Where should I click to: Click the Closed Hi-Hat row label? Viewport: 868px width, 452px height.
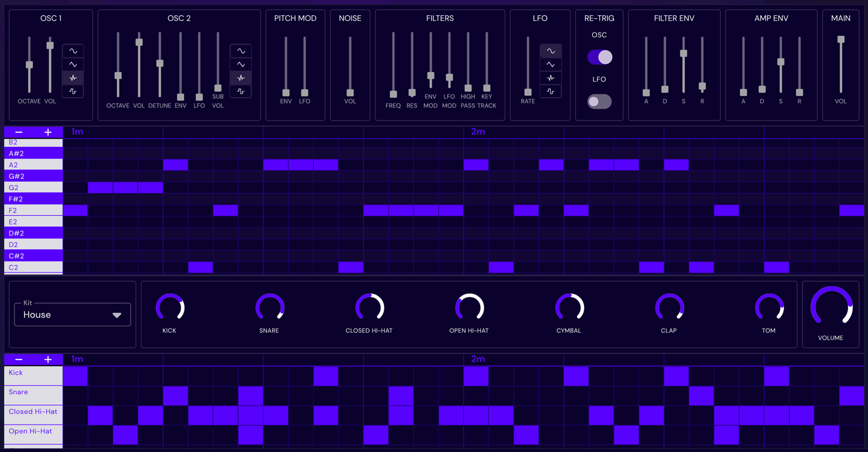tap(33, 415)
